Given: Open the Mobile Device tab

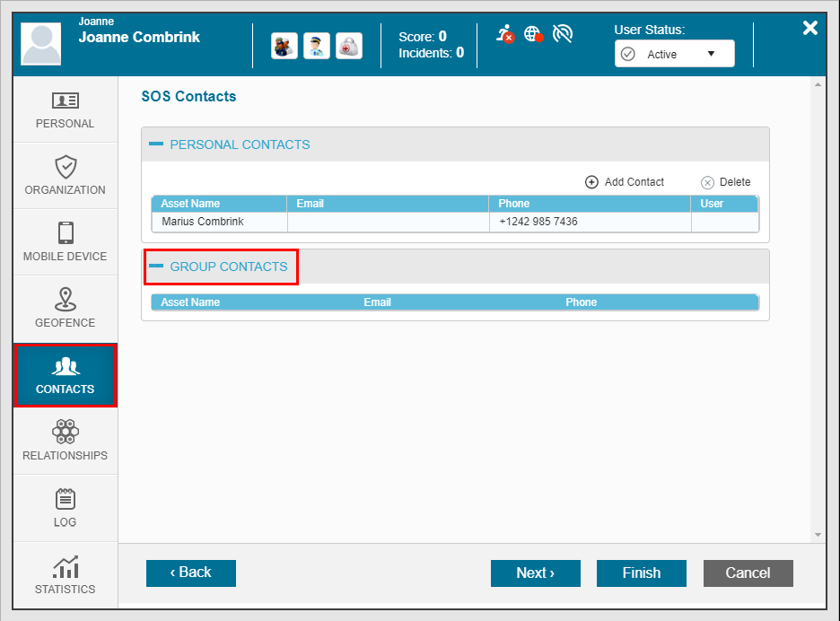Looking at the screenshot, I should [65, 242].
